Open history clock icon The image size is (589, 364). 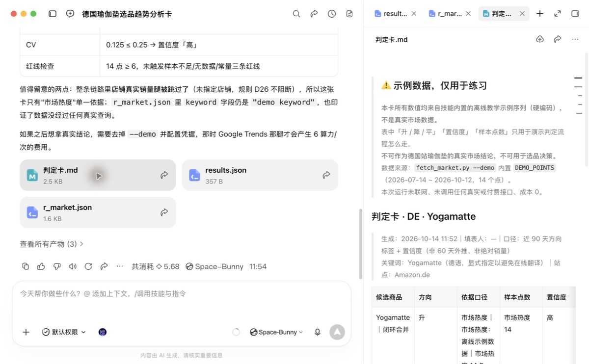332,14
